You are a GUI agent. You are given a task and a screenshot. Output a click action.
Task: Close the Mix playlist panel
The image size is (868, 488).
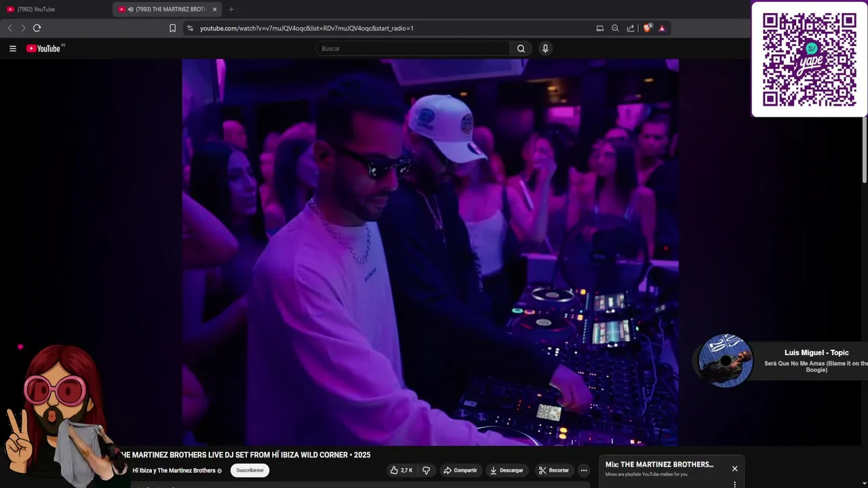[734, 468]
